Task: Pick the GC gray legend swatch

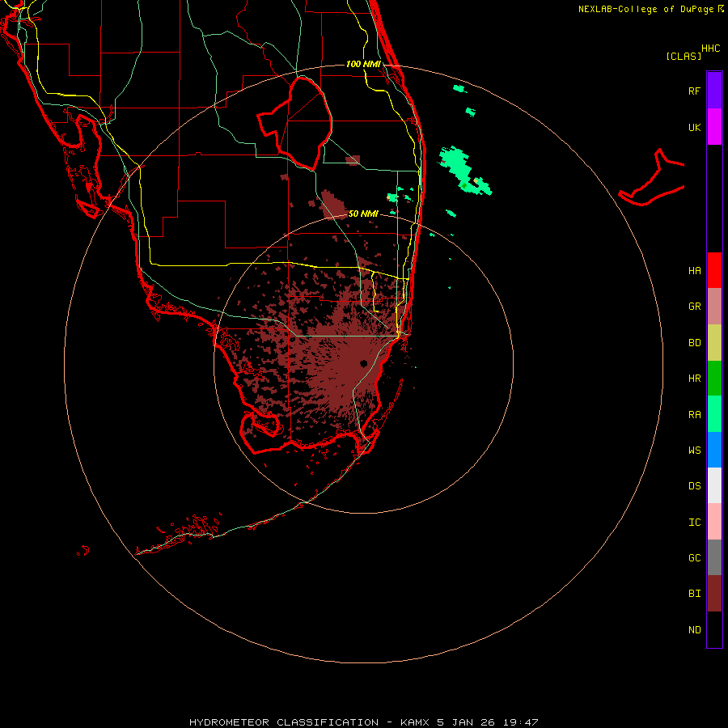Action: 714,557
